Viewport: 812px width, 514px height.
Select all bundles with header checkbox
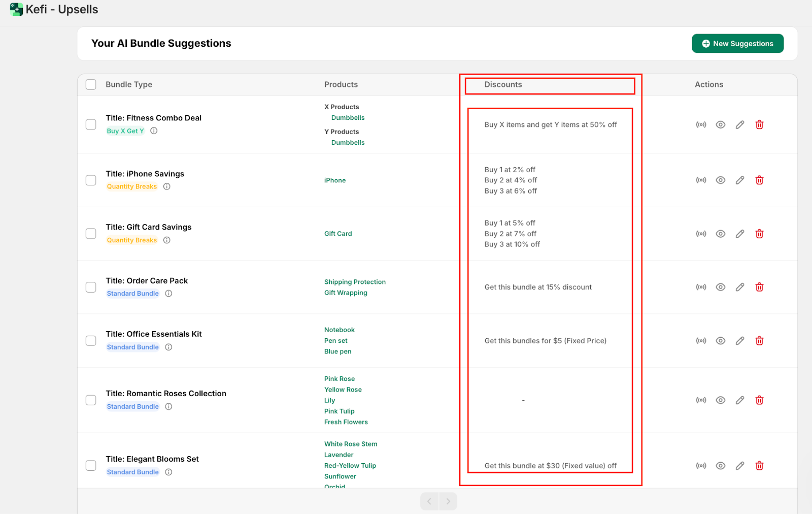pos(91,84)
